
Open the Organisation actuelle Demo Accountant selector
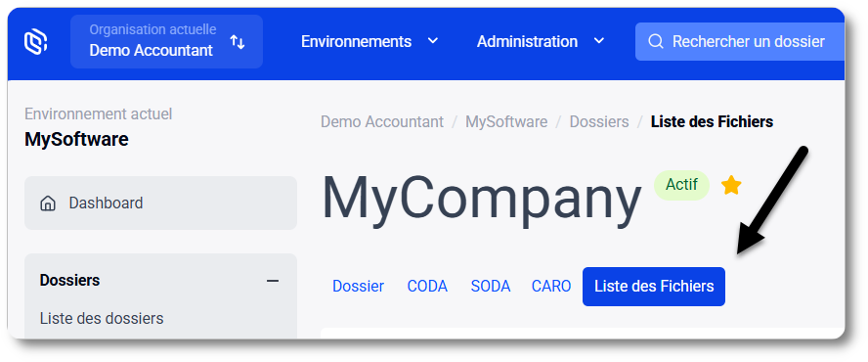[x=166, y=41]
